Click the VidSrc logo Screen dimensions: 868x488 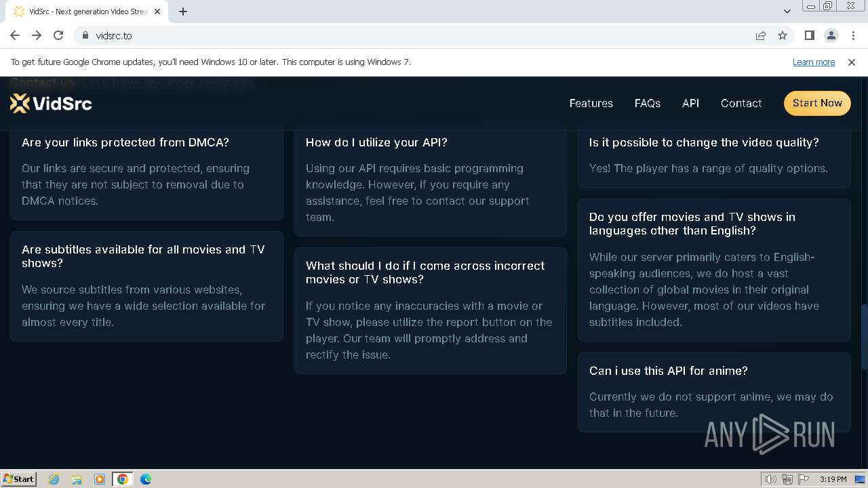(52, 103)
